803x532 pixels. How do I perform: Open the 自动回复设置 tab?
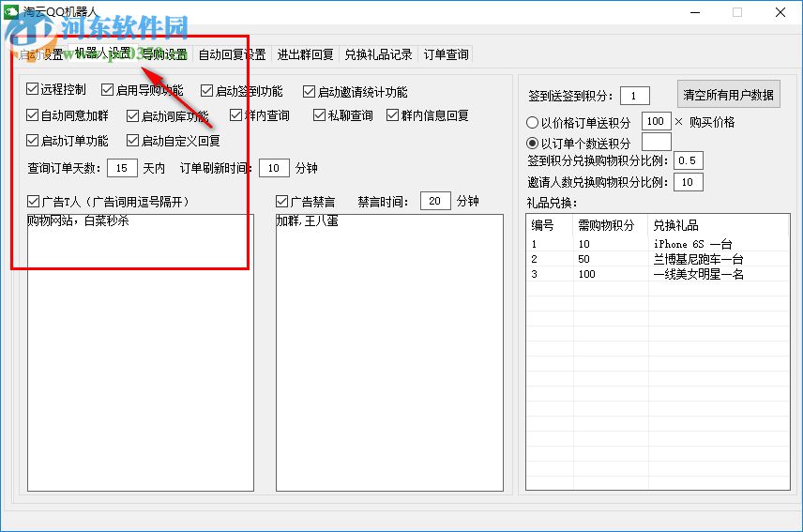[232, 54]
